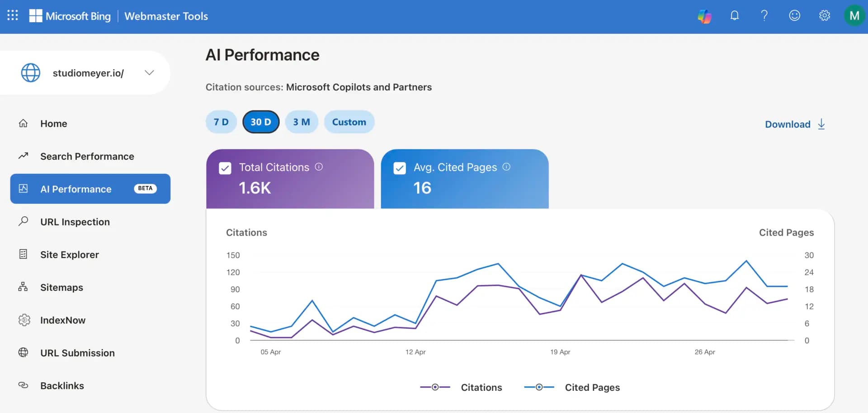Open feedback smiley icon
The image size is (868, 413).
[794, 15]
